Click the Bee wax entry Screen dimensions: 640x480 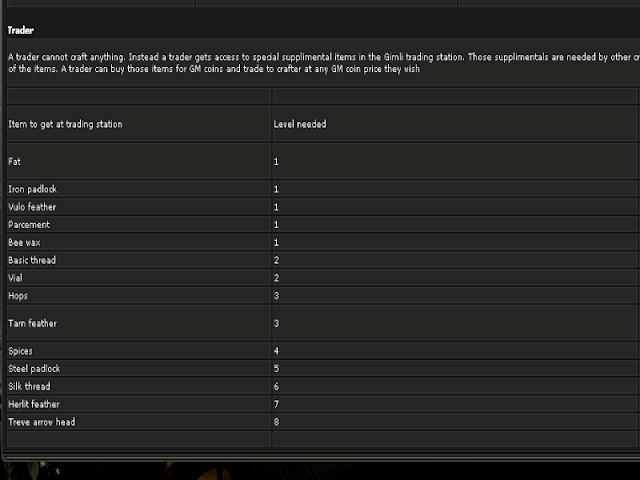click(x=24, y=242)
